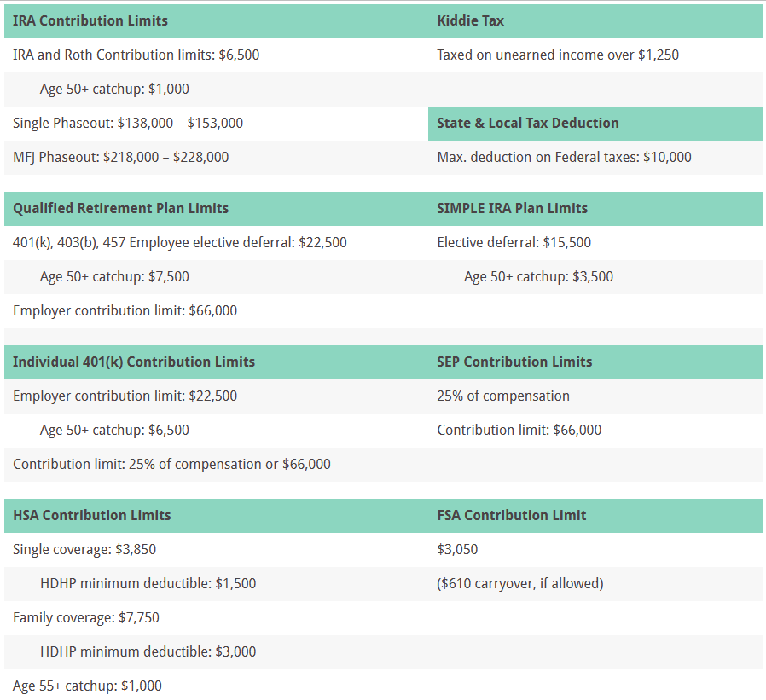766x700 pixels.
Task: Select the Employee elective deferral $22,500 row
Action: tap(180, 242)
